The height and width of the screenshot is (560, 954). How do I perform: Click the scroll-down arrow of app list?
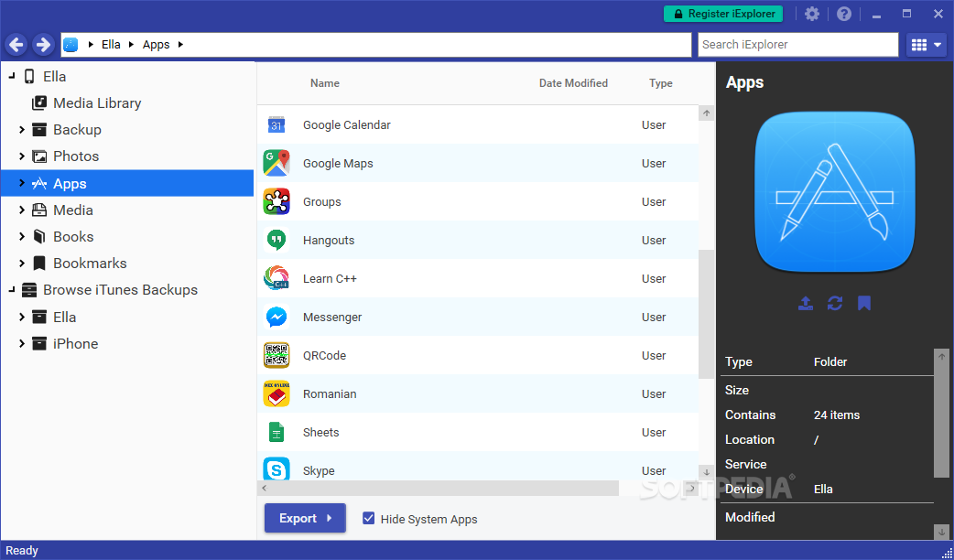click(707, 472)
